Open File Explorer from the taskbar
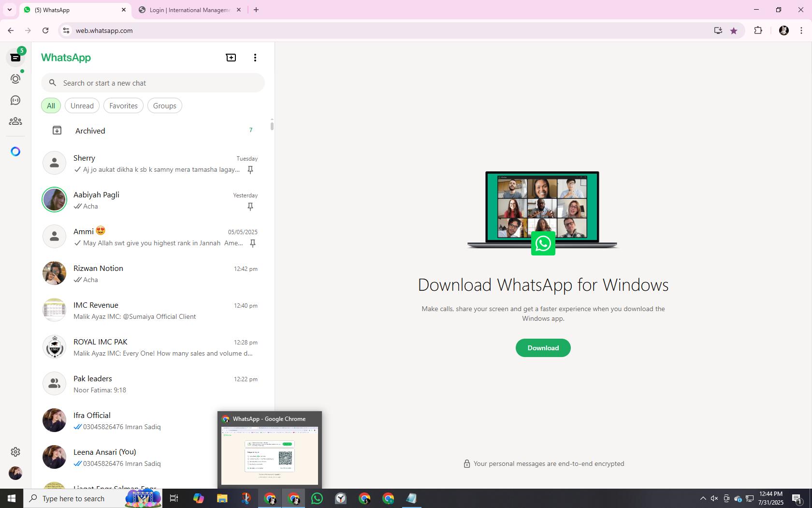Viewport: 812px width, 508px height. (x=222, y=498)
